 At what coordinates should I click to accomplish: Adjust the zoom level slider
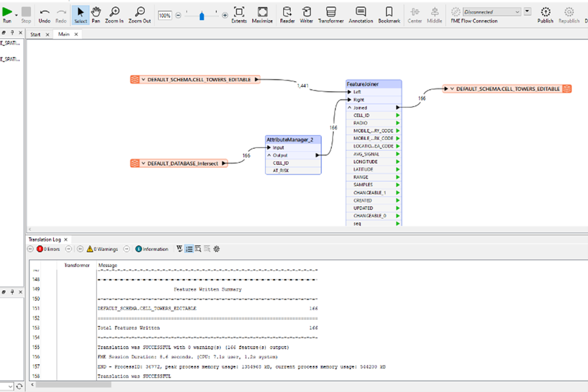(201, 16)
